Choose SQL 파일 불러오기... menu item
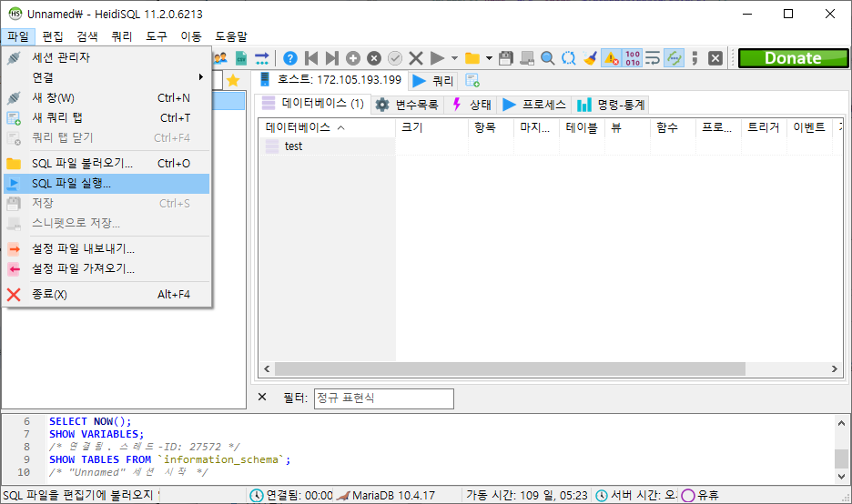 click(x=106, y=164)
